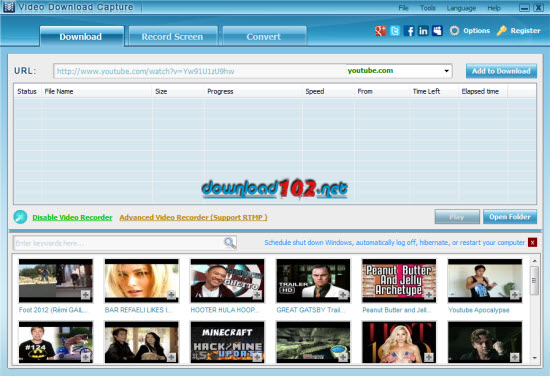
Task: Switch to the Record Screen tab
Action: (x=173, y=36)
